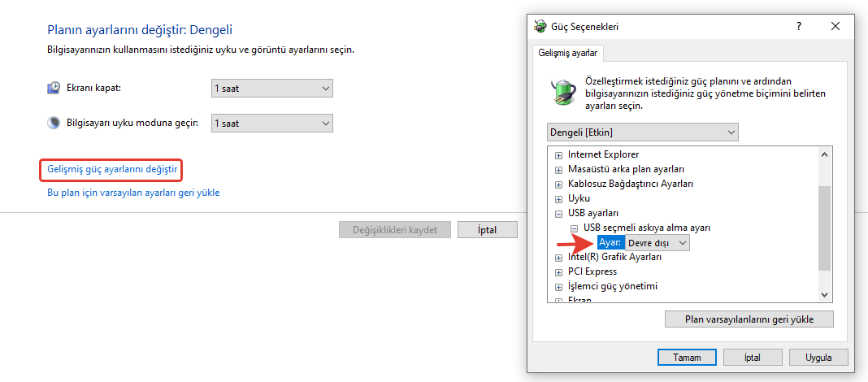Open the Ekranı kapat time dropdown
Screen dimensions: 868x382
(x=271, y=88)
